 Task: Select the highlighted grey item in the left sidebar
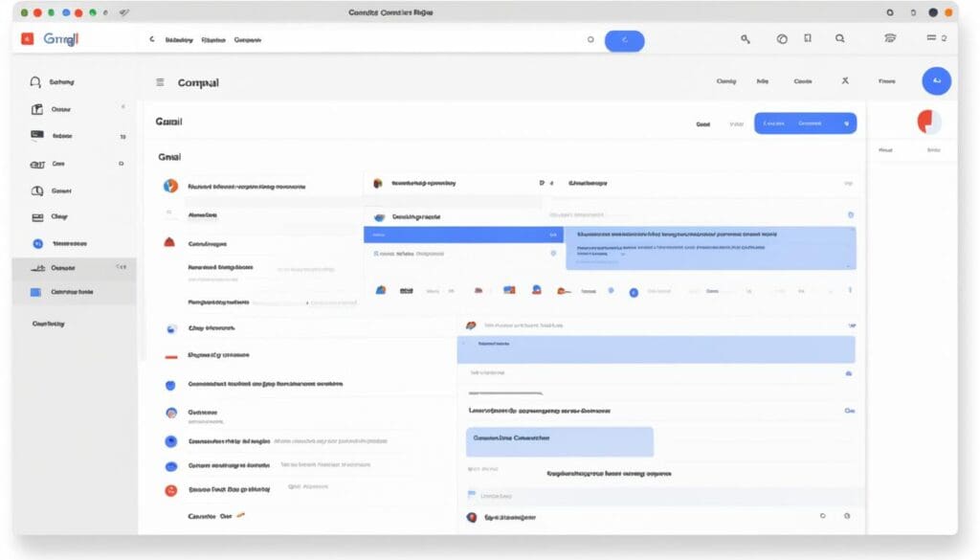74,268
